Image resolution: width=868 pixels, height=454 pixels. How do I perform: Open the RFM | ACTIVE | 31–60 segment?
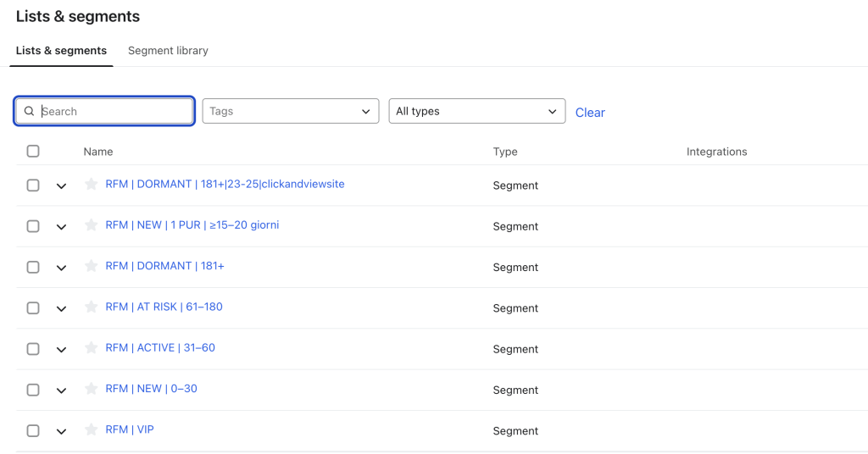click(160, 348)
